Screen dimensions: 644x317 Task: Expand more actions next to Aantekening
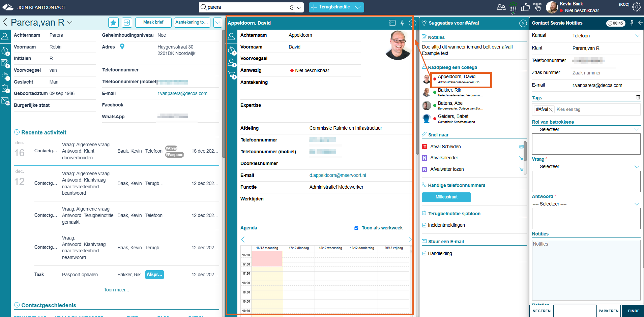point(218,23)
